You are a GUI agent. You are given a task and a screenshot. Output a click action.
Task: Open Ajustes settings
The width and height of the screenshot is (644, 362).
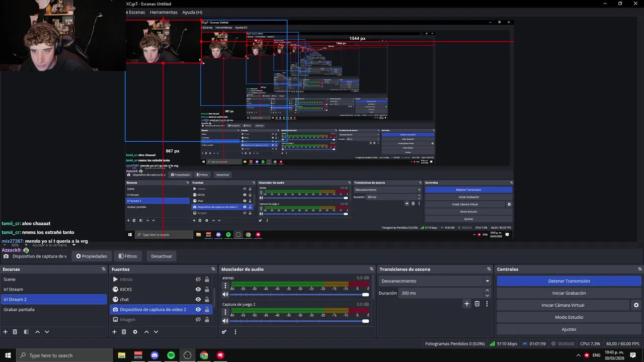569,329
